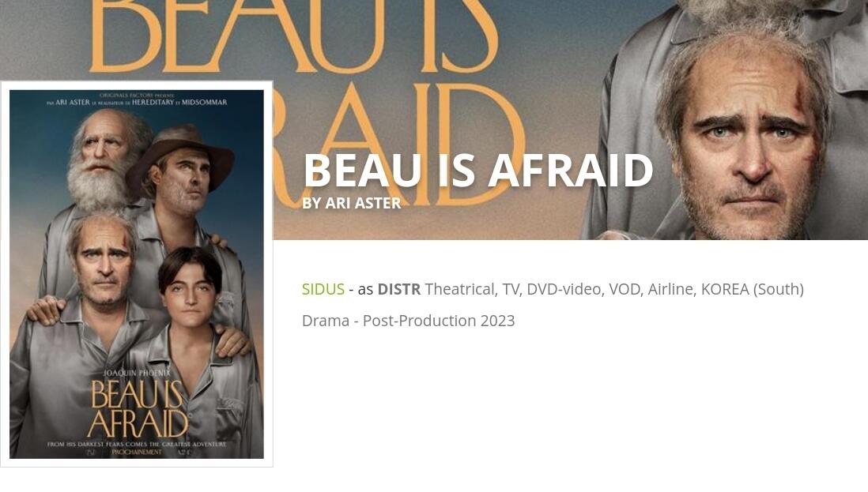Open the Beau Is Afraid poster thumbnail
This screenshot has width=868, height=492.
pyautogui.click(x=137, y=274)
